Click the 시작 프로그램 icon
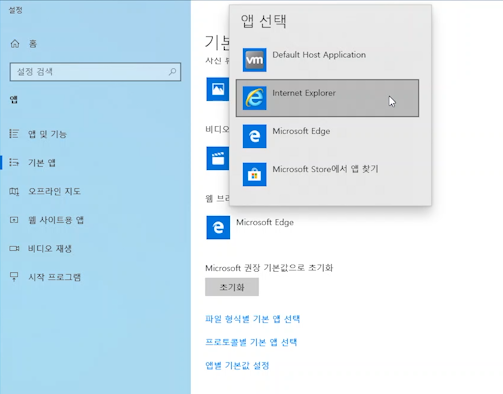The width and height of the screenshot is (503, 394). pos(14,277)
